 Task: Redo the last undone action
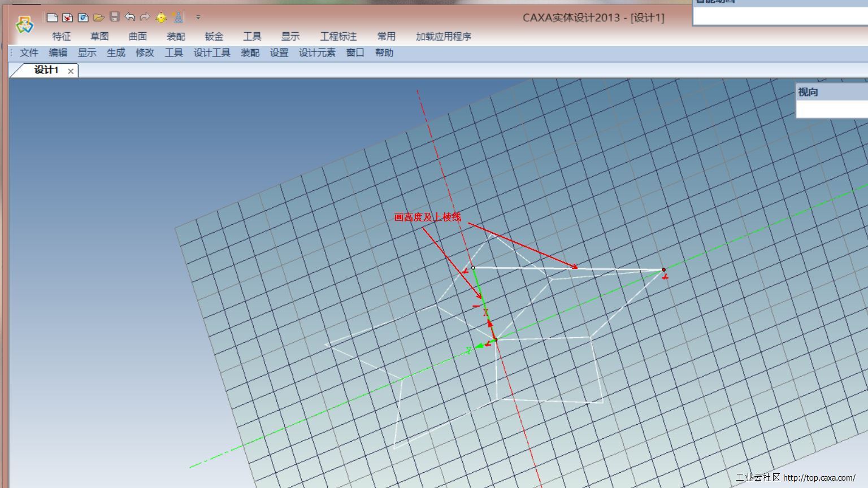coord(145,18)
